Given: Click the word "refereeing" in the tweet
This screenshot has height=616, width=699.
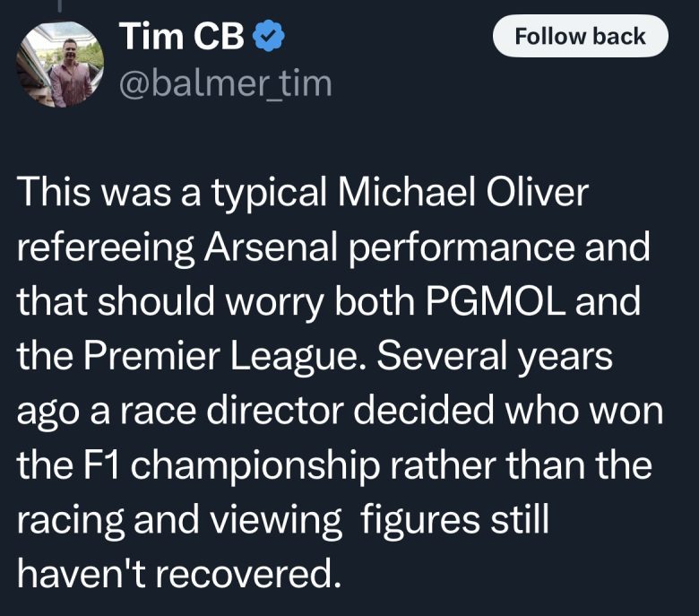Looking at the screenshot, I should [x=106, y=247].
